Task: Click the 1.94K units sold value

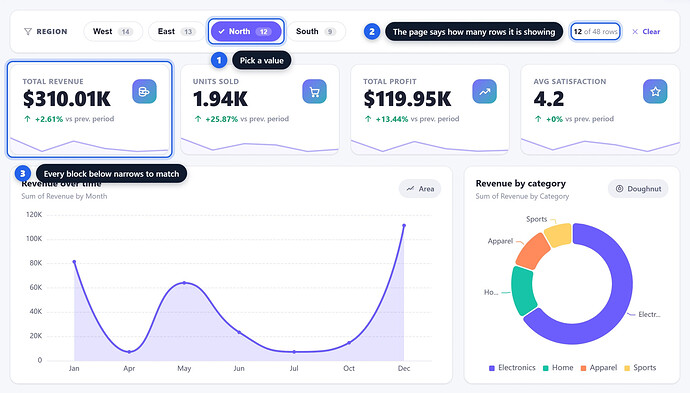Action: pos(220,99)
